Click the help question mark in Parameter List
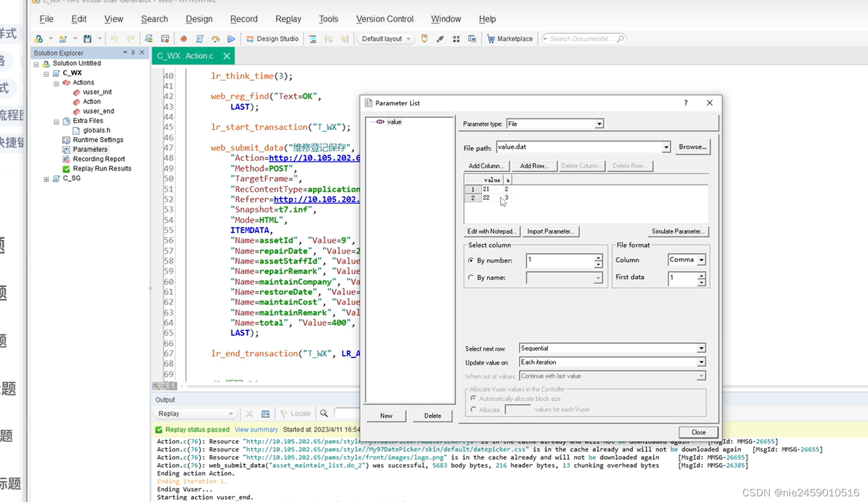The image size is (868, 502). (686, 103)
